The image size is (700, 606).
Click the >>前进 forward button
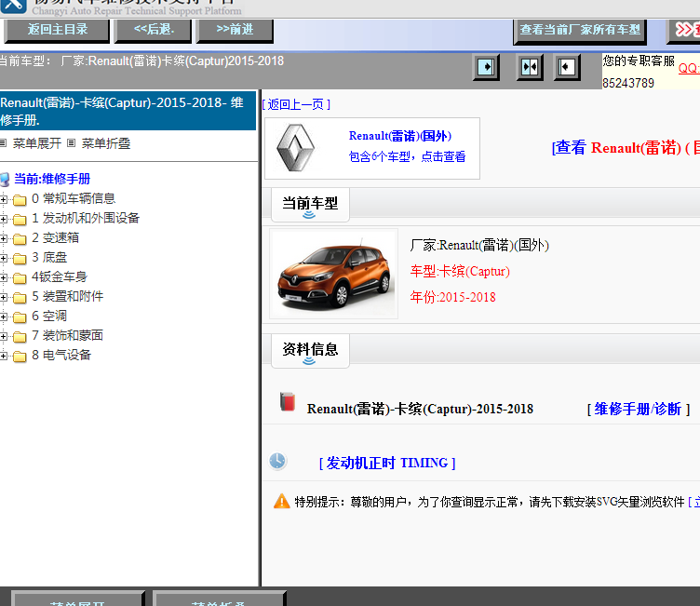[x=235, y=30]
